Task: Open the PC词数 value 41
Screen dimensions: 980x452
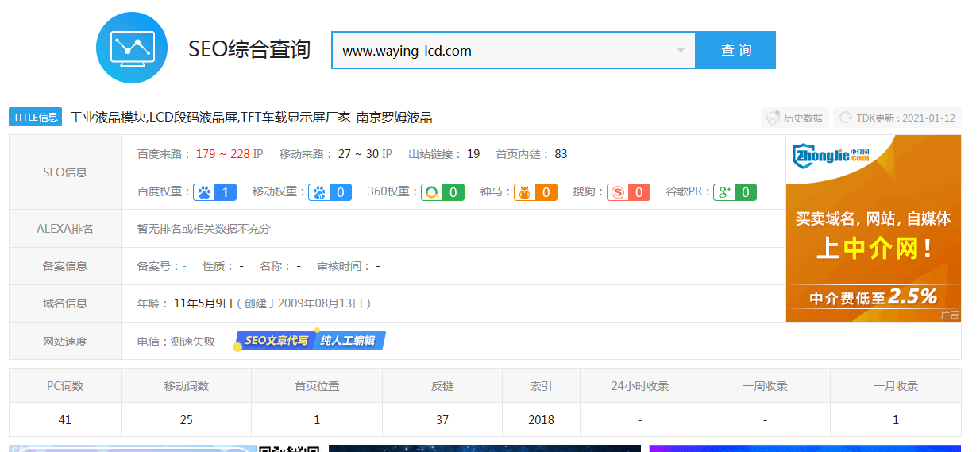Action: [x=65, y=419]
